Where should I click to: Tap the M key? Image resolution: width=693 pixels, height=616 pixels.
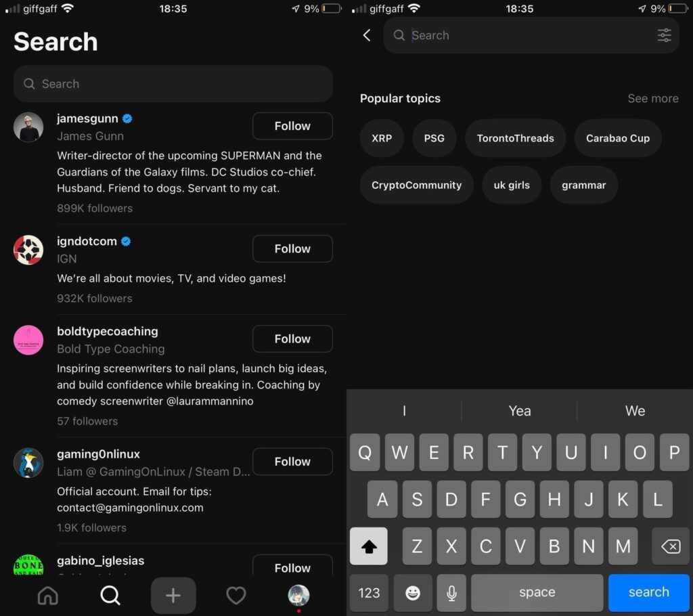click(623, 546)
